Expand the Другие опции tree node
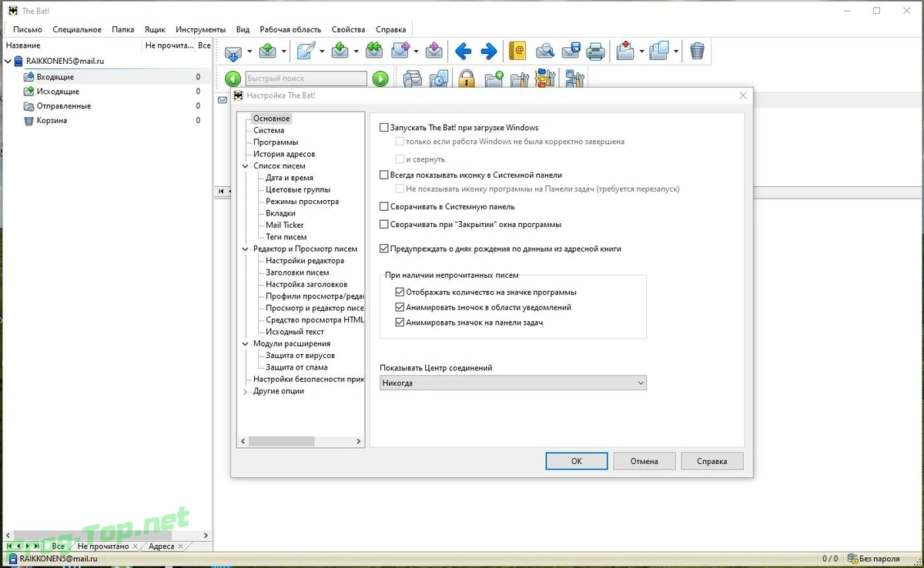 click(x=245, y=392)
